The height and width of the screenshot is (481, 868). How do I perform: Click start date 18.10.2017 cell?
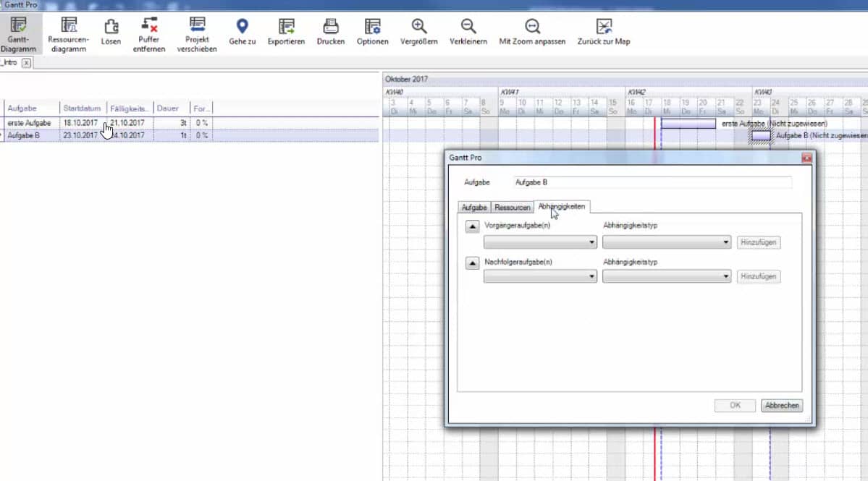[80, 123]
